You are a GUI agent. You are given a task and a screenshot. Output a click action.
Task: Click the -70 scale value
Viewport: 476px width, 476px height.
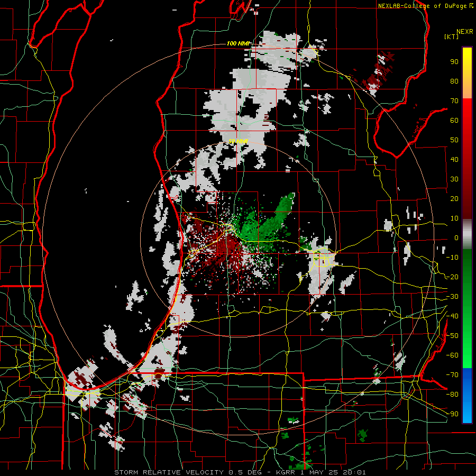[452, 375]
